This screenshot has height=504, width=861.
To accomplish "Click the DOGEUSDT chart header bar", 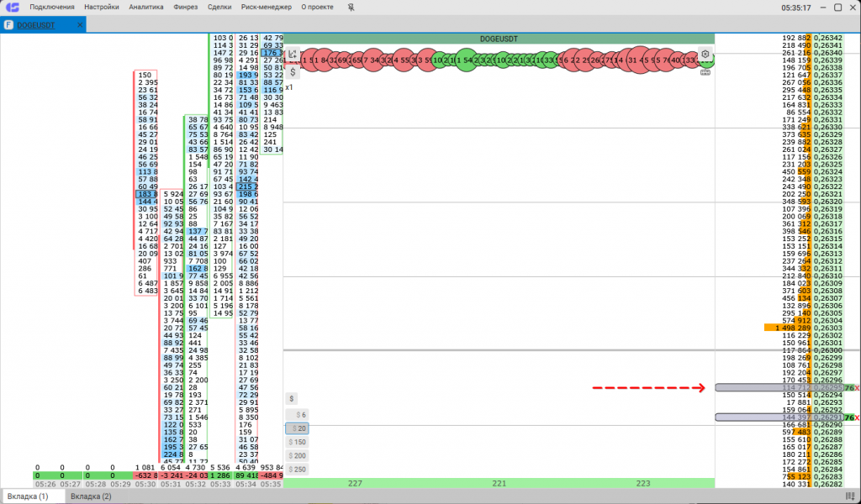I will 499,39.
